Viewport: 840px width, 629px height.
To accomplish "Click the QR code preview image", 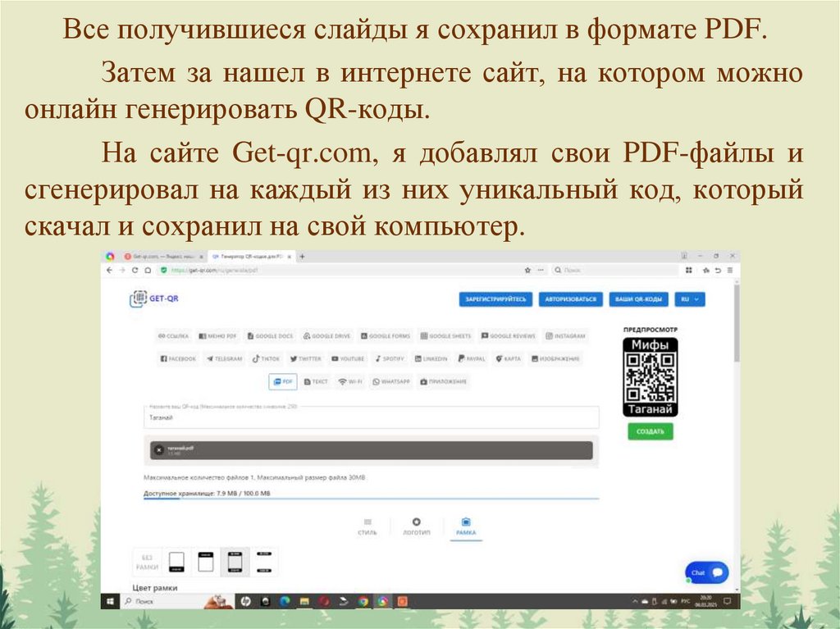I will pyautogui.click(x=651, y=377).
